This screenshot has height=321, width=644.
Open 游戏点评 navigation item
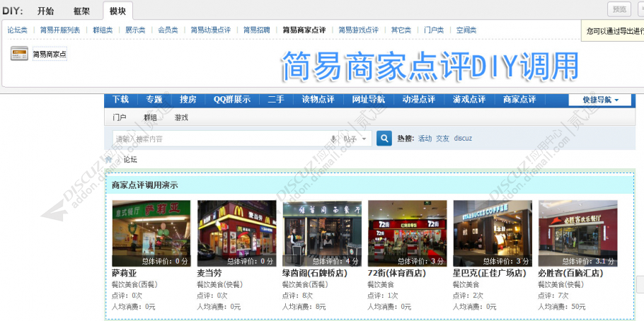(x=469, y=99)
